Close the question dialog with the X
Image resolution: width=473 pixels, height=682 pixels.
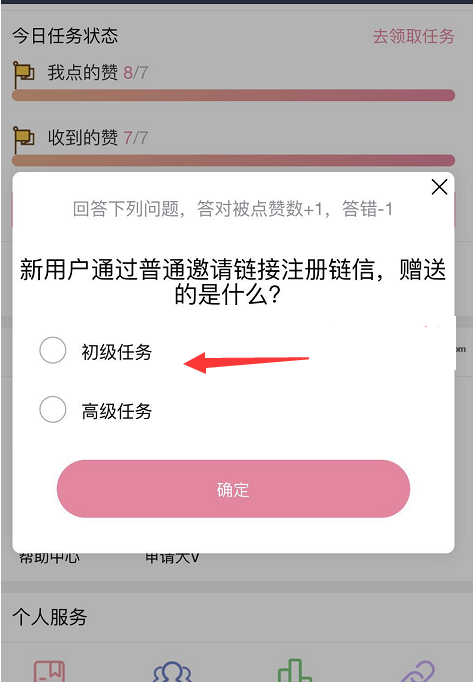(x=439, y=187)
